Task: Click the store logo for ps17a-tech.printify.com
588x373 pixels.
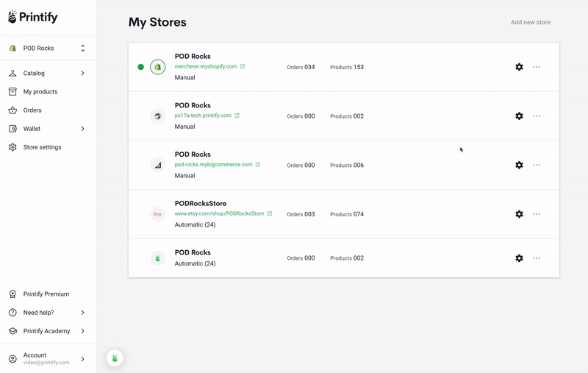Action: coord(157,116)
